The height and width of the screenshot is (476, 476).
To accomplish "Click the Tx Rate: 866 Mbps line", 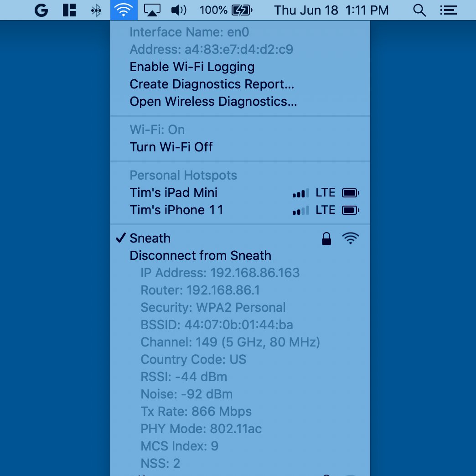I will (x=196, y=411).
